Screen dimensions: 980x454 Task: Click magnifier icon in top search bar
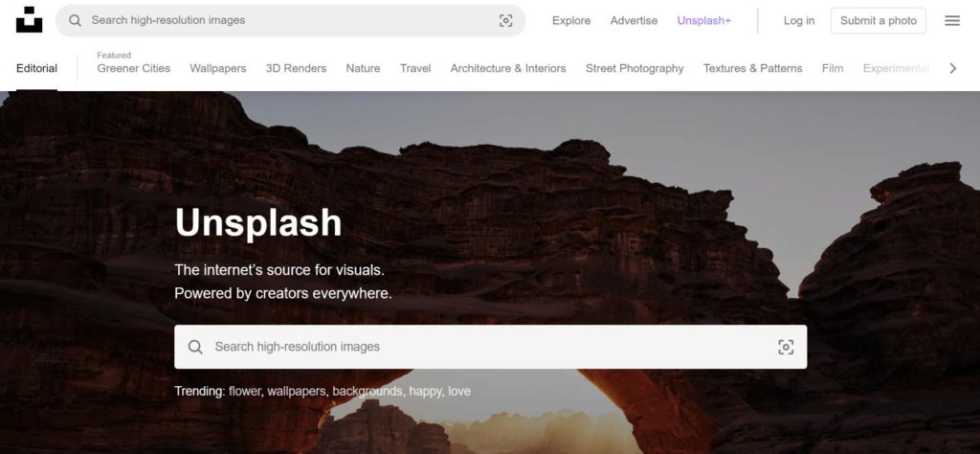tap(75, 21)
